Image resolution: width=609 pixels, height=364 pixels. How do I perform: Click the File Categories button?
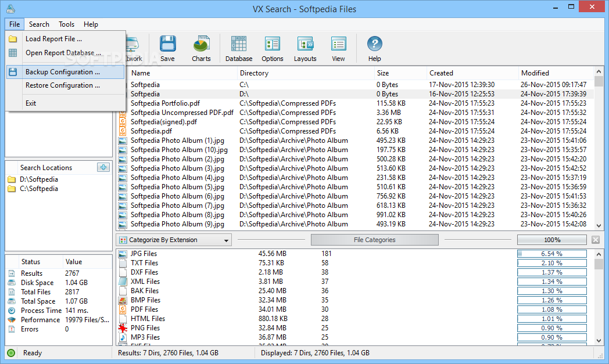(374, 240)
